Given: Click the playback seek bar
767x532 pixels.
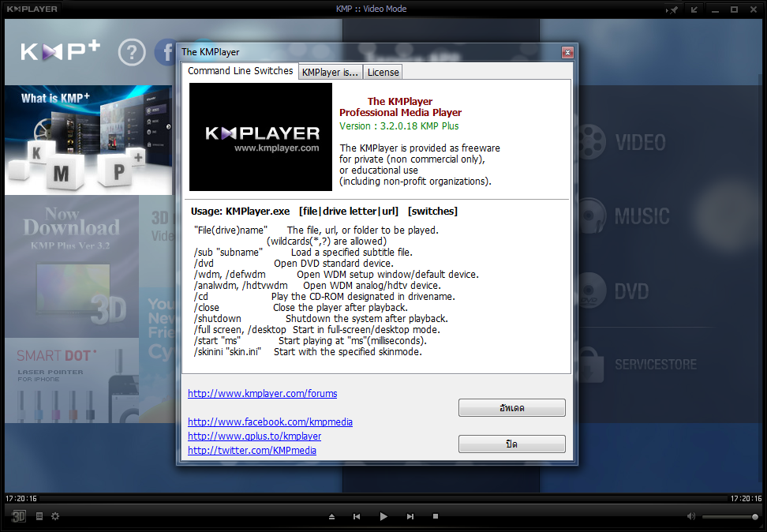Looking at the screenshot, I should click(x=383, y=499).
